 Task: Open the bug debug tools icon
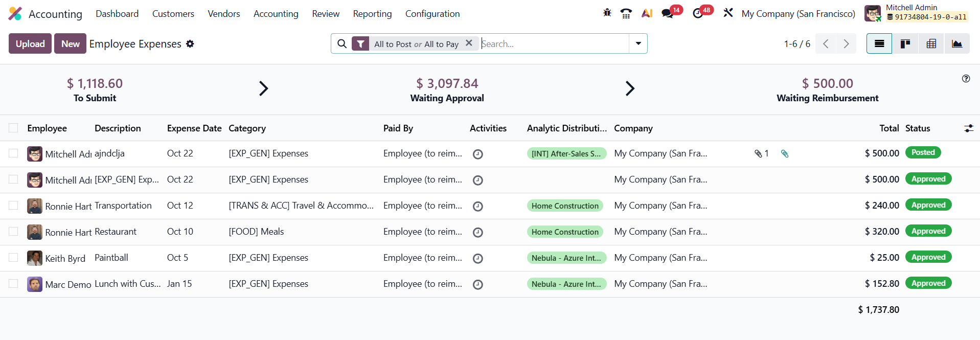coord(607,13)
